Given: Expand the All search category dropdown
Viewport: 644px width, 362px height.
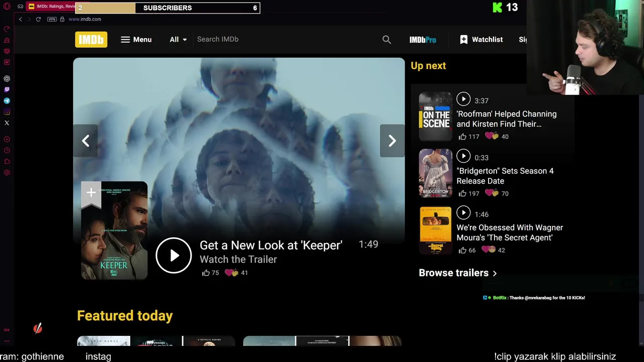Looking at the screenshot, I should [178, 39].
